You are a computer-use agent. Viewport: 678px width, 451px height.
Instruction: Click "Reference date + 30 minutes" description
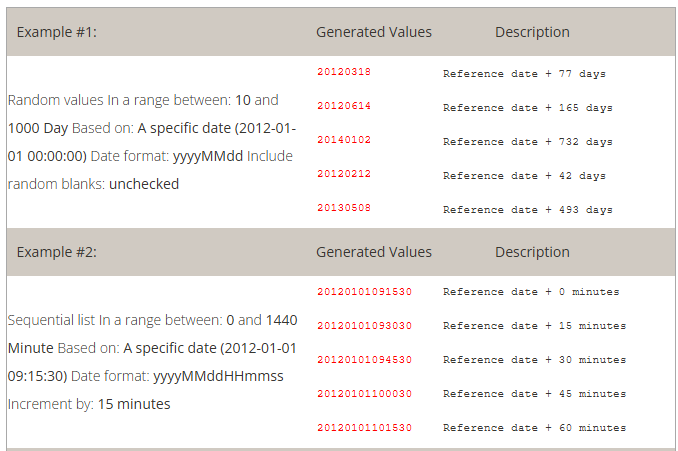click(x=534, y=360)
